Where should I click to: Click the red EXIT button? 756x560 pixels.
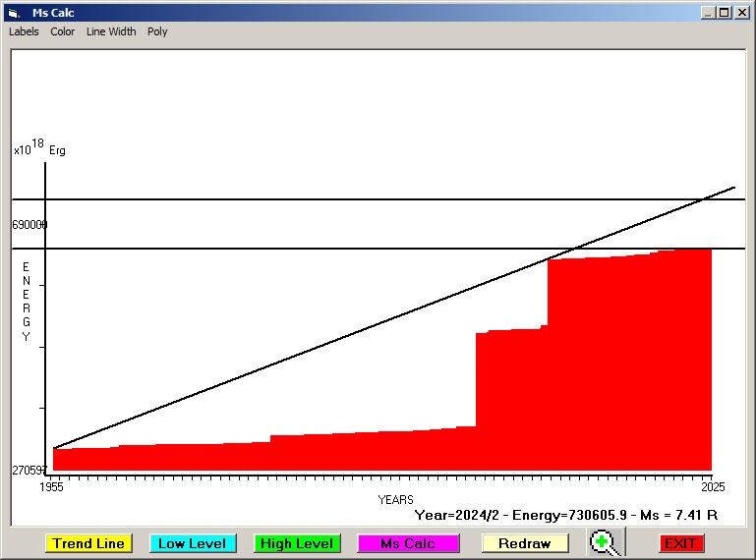pyautogui.click(x=680, y=543)
